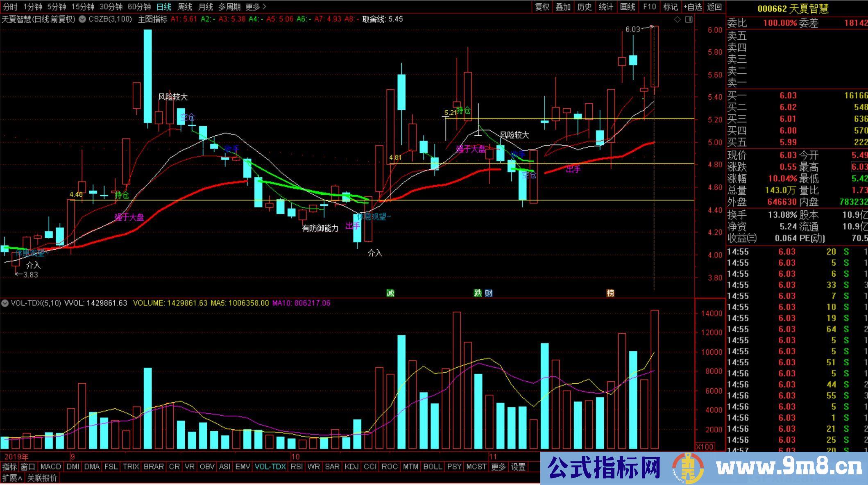Click the 跌 event marker icon
The image size is (868, 485).
[x=478, y=293]
